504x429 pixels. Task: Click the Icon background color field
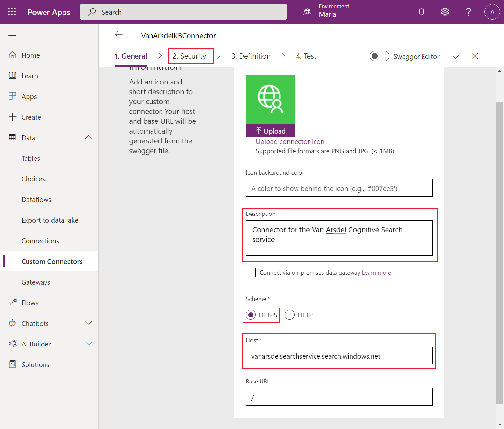[x=339, y=188]
